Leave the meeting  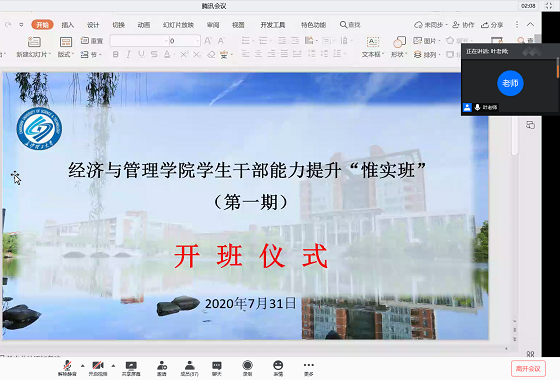pos(528,369)
